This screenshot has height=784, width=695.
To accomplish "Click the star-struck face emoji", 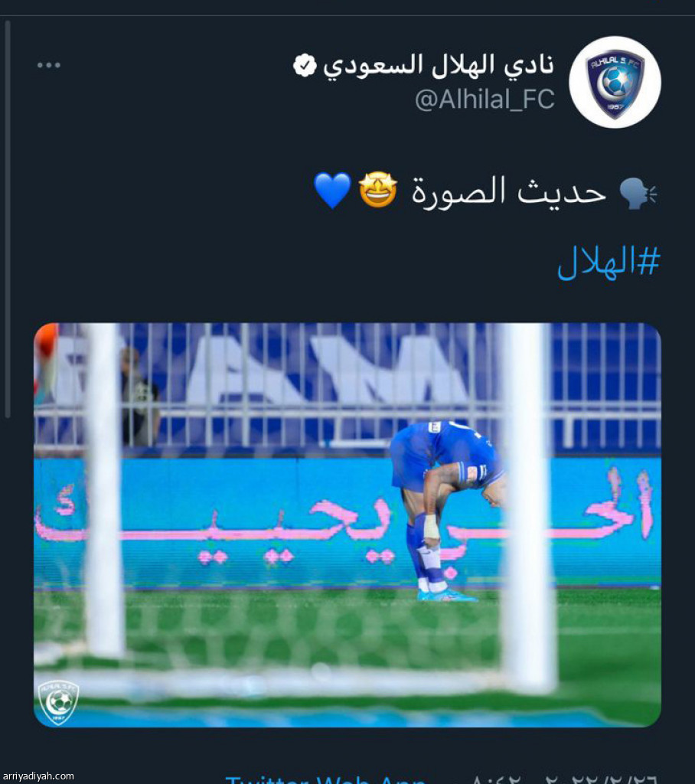I will point(378,190).
